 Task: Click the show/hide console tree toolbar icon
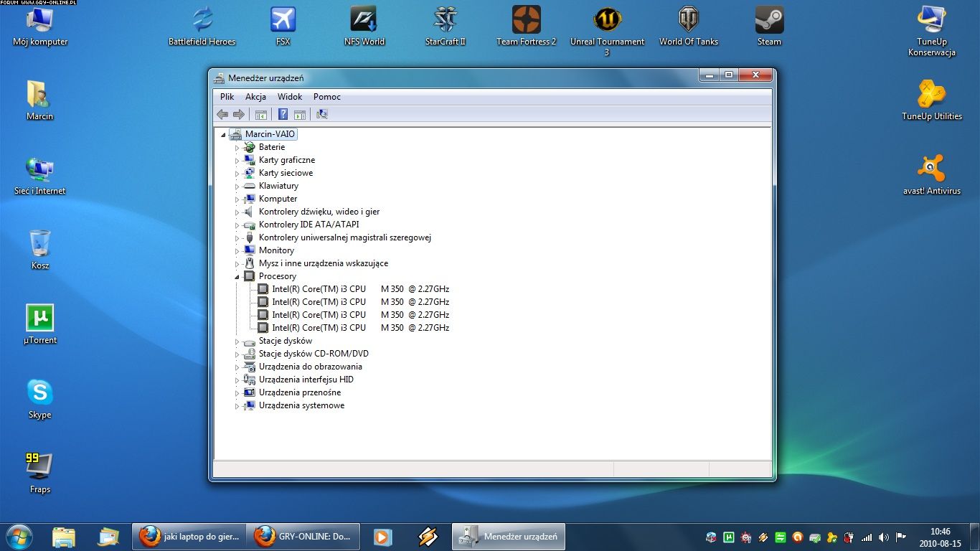coord(261,114)
